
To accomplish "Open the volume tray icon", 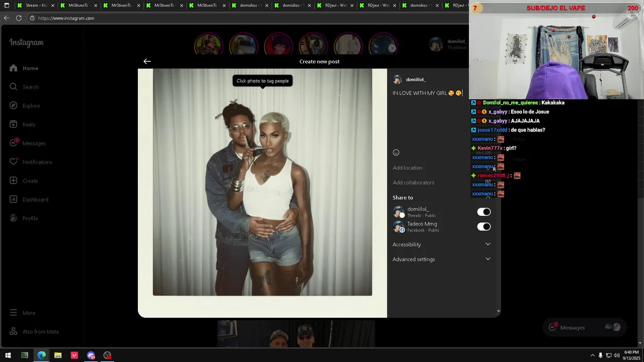I will [x=617, y=355].
